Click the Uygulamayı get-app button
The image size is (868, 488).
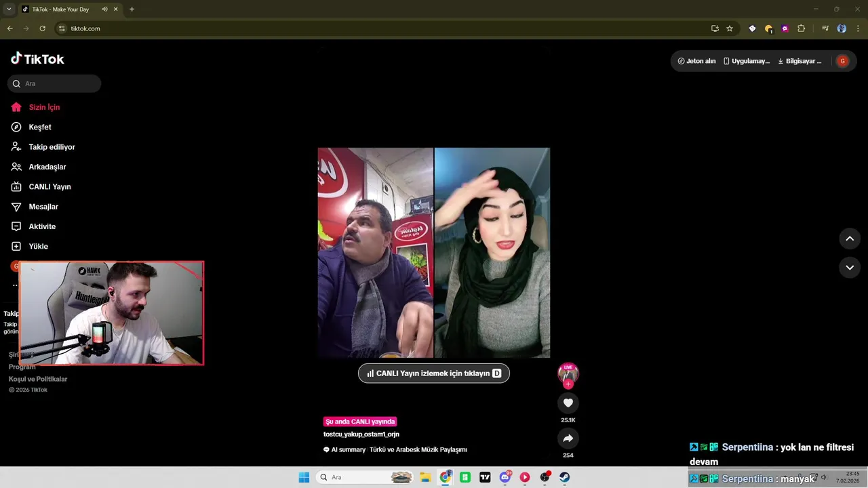[746, 61]
